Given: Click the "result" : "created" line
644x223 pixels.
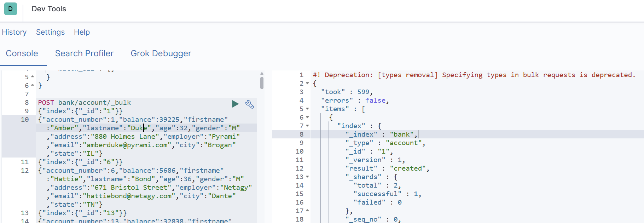Looking at the screenshot, I should point(388,168).
